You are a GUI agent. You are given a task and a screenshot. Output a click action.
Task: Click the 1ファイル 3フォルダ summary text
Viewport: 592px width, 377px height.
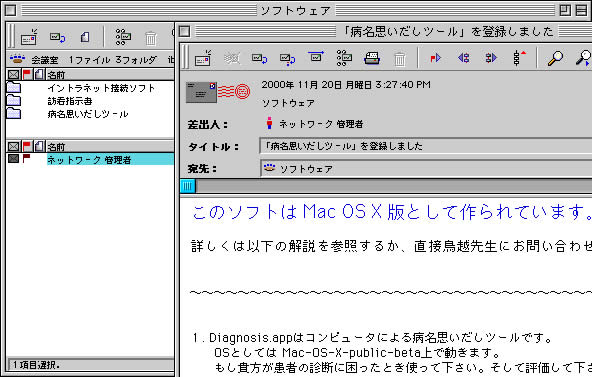112,60
